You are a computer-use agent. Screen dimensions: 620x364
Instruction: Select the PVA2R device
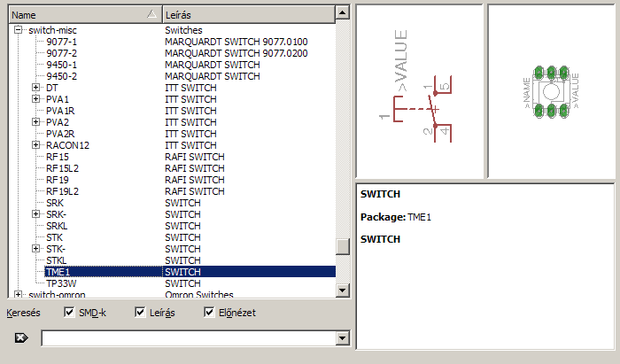(60, 134)
